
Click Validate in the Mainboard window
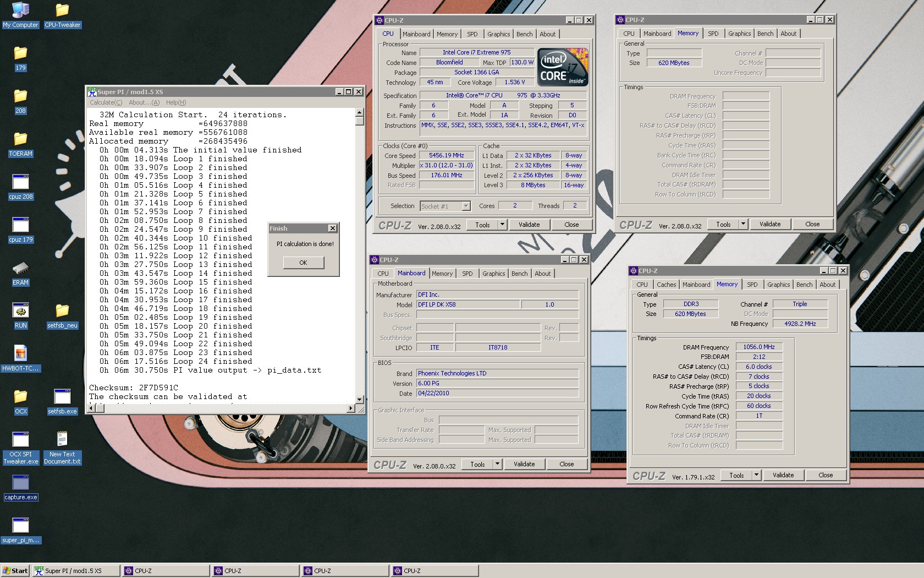point(524,464)
